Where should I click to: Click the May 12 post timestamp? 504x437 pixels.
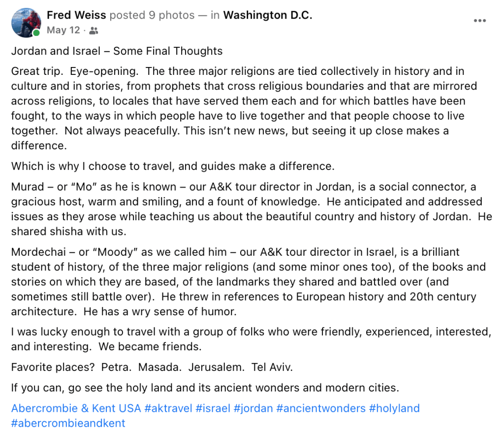(x=63, y=30)
